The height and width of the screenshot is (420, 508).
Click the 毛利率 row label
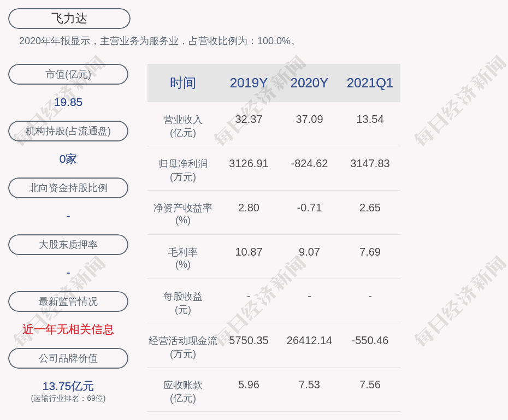(x=182, y=257)
